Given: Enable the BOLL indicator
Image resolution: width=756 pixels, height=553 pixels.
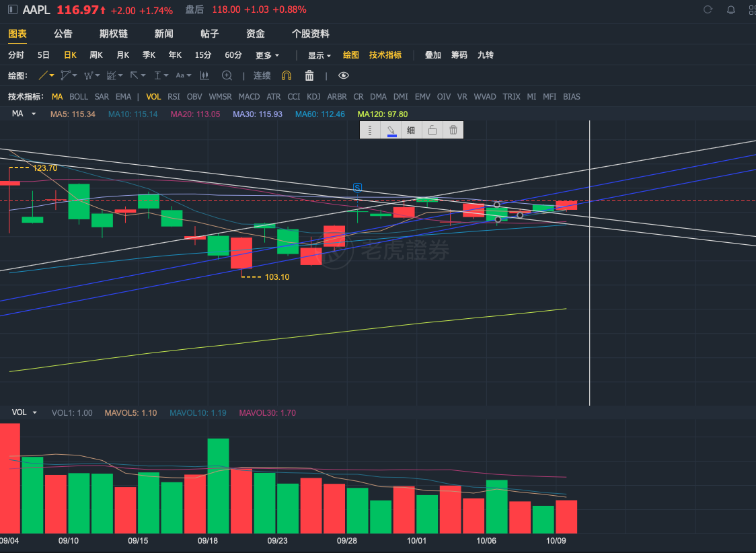Looking at the screenshot, I should click(x=79, y=96).
